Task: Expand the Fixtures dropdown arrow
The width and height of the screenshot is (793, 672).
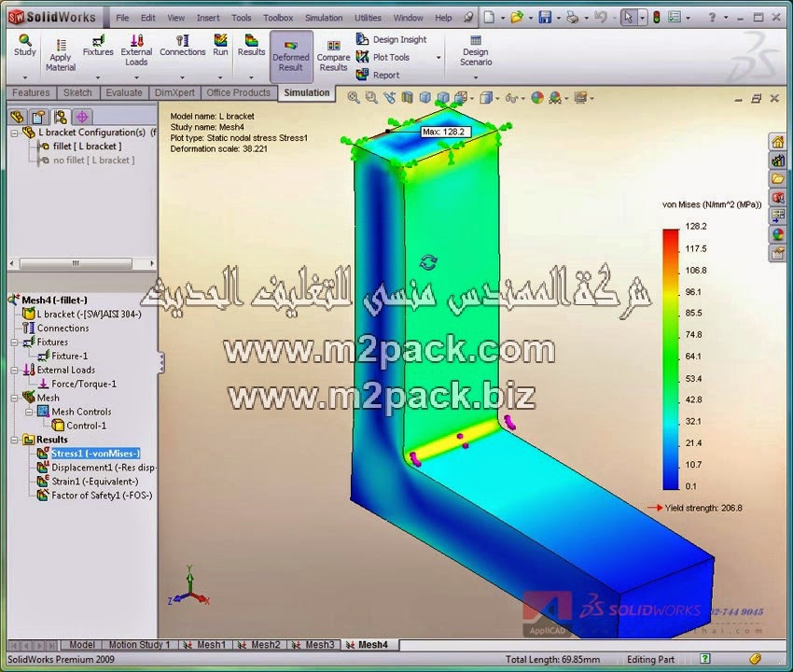Action: 98,77
